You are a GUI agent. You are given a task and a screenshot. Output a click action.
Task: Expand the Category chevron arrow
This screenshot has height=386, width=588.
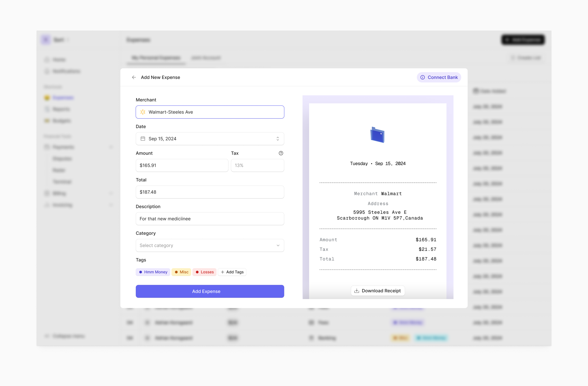(278, 245)
